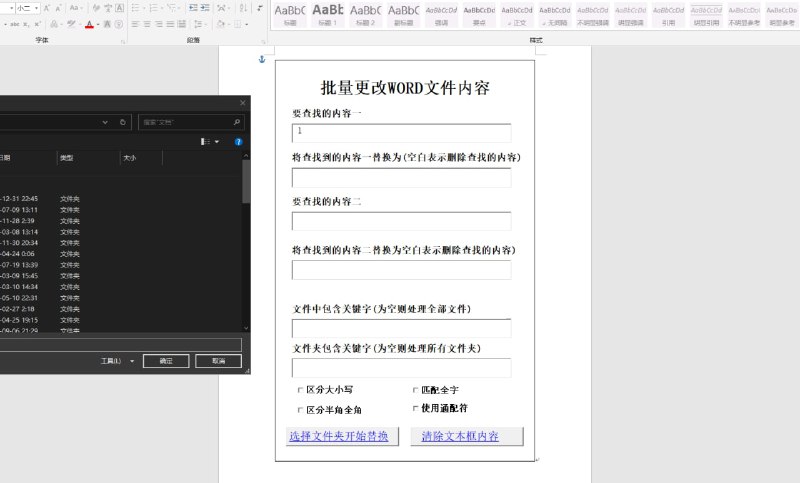This screenshot has width=800, height=483.
Task: Click blue help icon in dialog
Action: [238, 142]
